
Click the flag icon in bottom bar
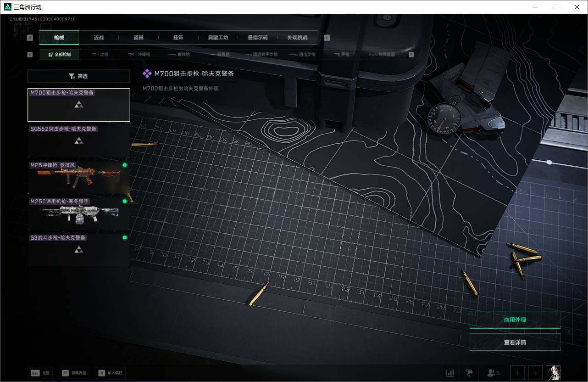(x=469, y=373)
